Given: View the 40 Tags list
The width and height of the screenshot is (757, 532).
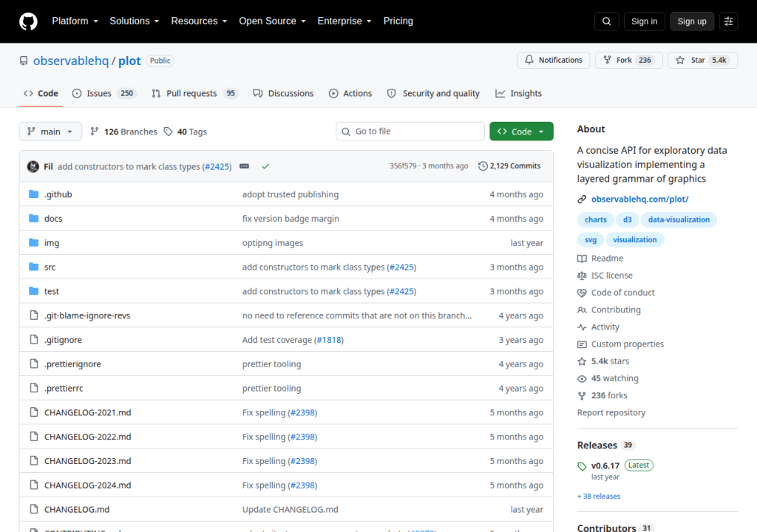Looking at the screenshot, I should [x=186, y=132].
